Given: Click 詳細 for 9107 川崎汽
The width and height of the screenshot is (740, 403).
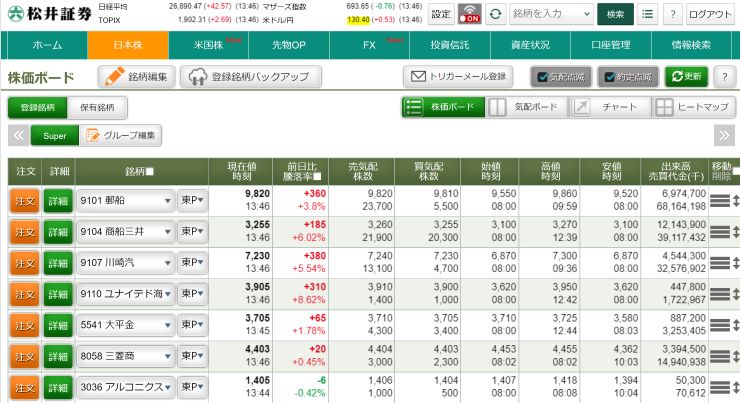Looking at the screenshot, I should (x=58, y=264).
